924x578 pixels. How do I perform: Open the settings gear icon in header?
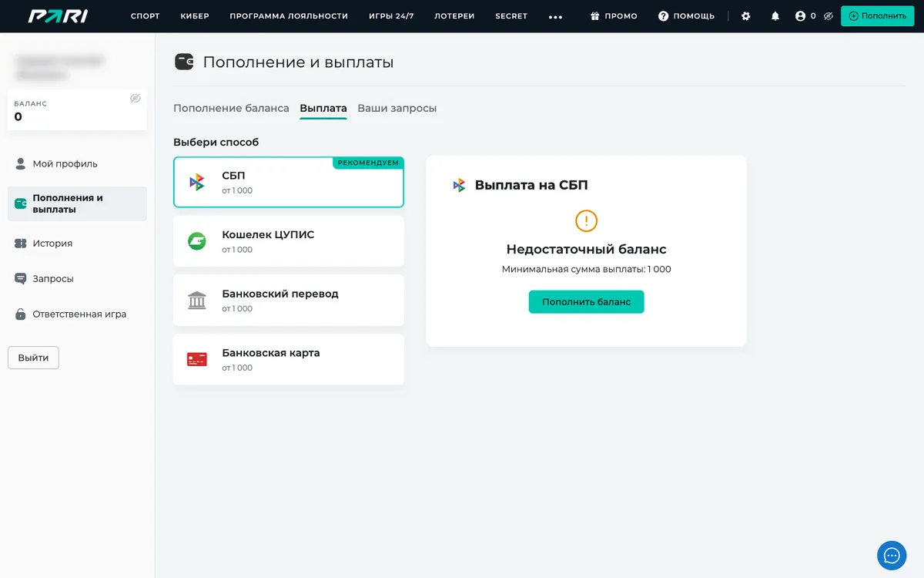tap(745, 16)
